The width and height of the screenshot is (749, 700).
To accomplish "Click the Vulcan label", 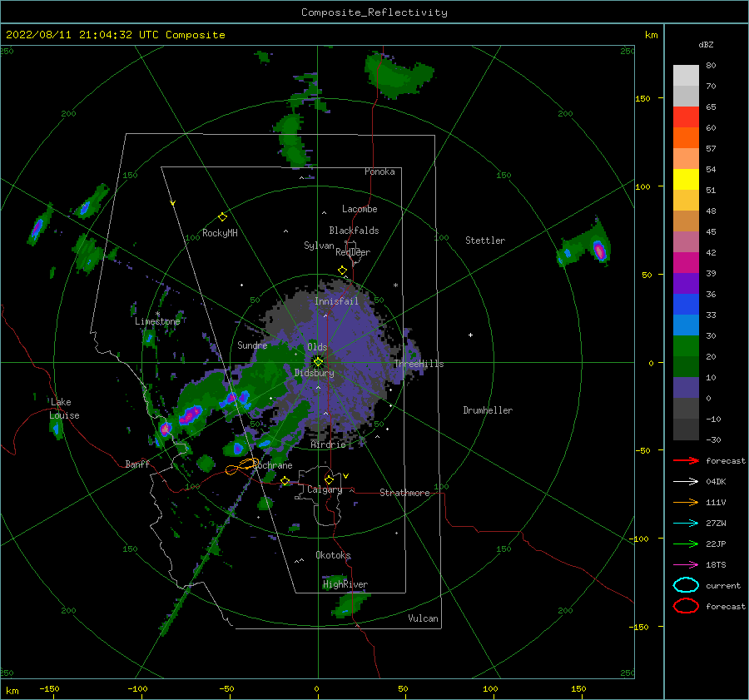I will pos(423,618).
